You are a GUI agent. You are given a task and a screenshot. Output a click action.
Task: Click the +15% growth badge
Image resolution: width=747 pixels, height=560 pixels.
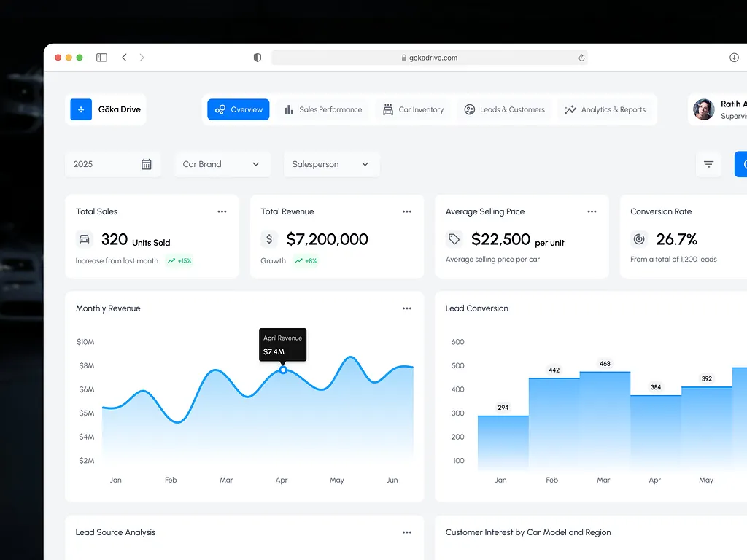click(179, 261)
